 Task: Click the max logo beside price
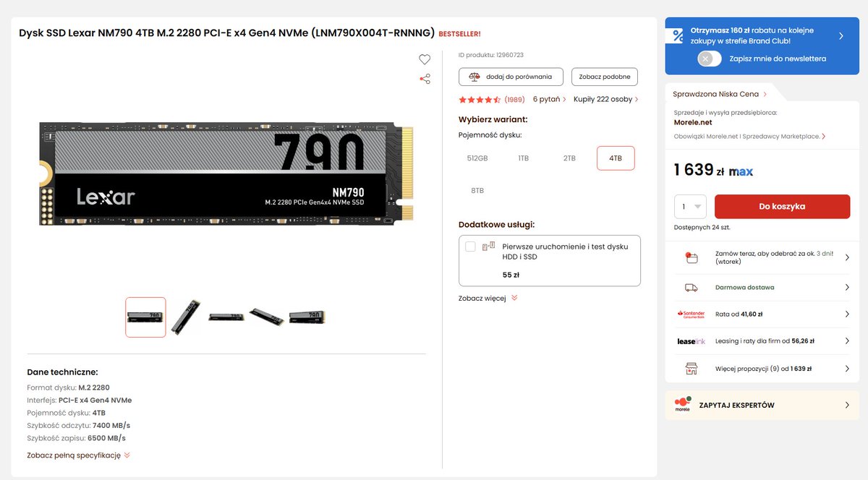point(741,172)
